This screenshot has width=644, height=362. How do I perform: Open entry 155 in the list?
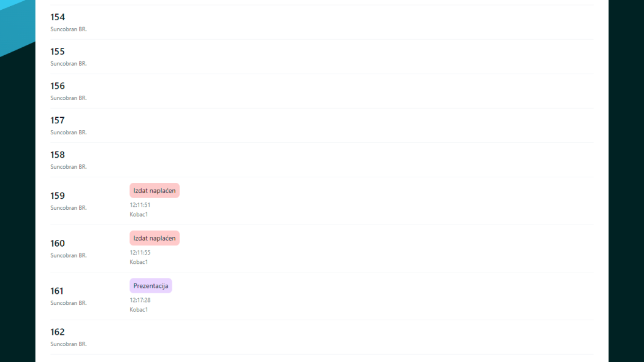click(x=58, y=52)
